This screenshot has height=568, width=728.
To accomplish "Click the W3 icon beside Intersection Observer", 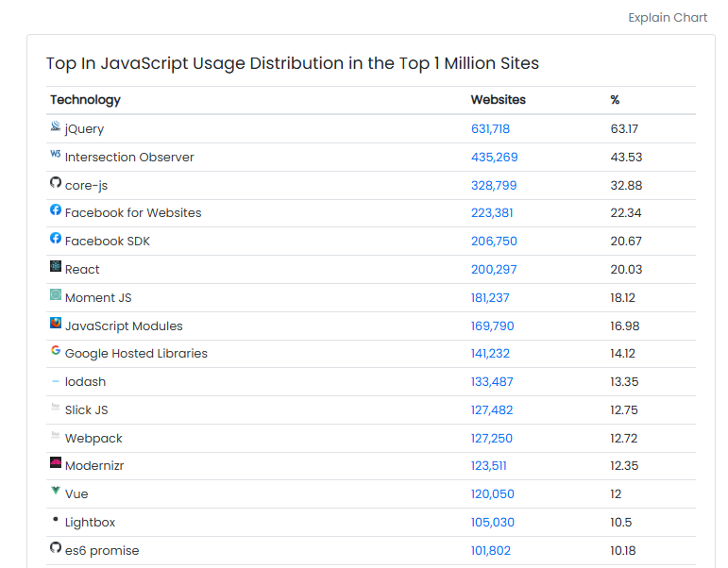I will click(56, 154).
